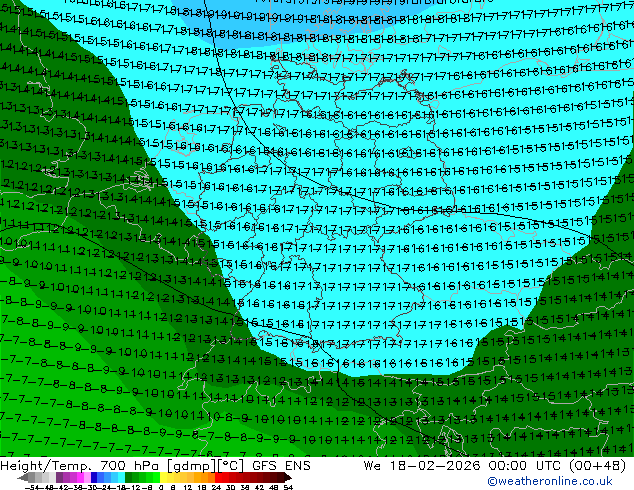
Task: Select the magenta color in the temperature legend
Action: click(x=80, y=477)
